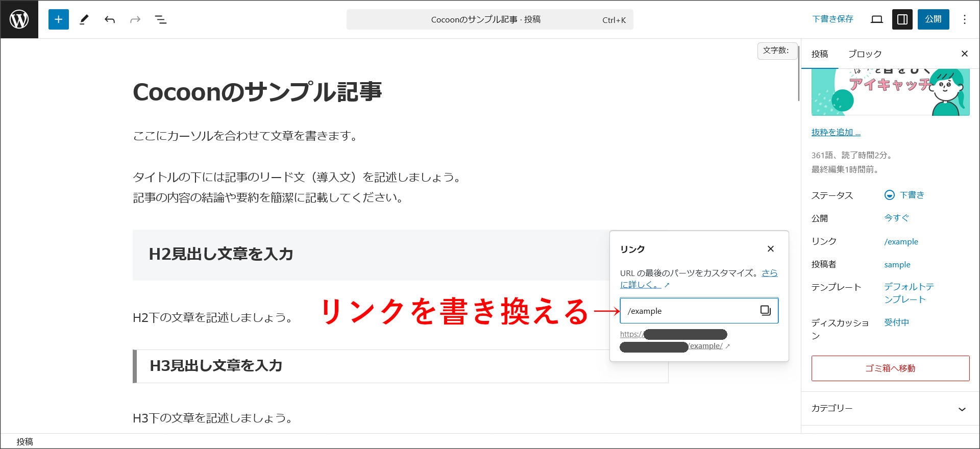Image resolution: width=980 pixels, height=449 pixels.
Task: Click the 361語、読了時間2分 word count text
Action: 852,155
